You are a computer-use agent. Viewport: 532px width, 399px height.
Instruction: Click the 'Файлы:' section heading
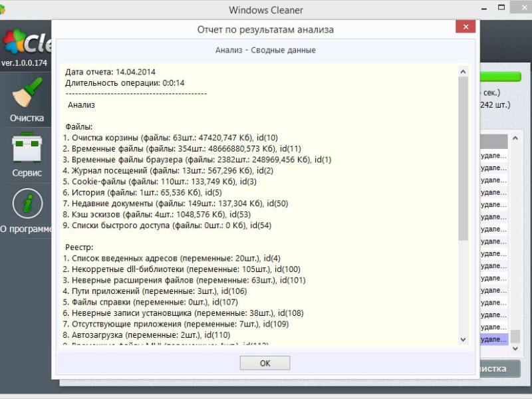78,127
